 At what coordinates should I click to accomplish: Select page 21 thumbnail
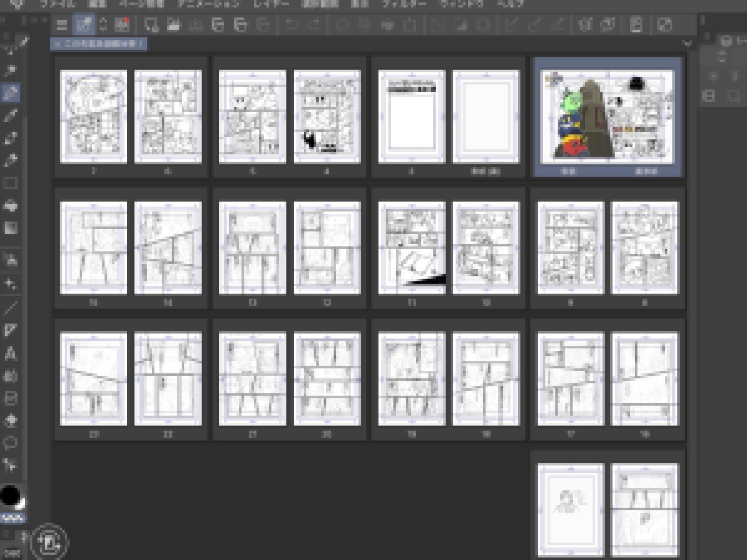[253, 379]
